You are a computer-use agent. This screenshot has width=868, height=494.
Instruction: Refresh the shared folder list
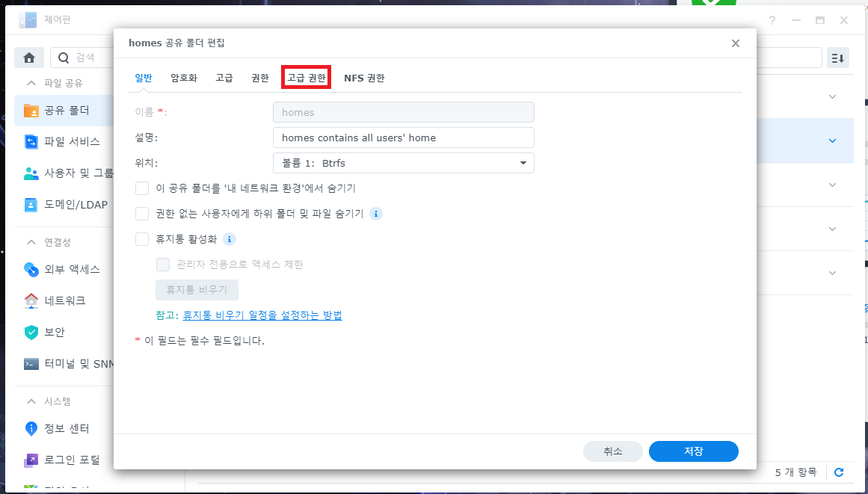click(x=839, y=472)
